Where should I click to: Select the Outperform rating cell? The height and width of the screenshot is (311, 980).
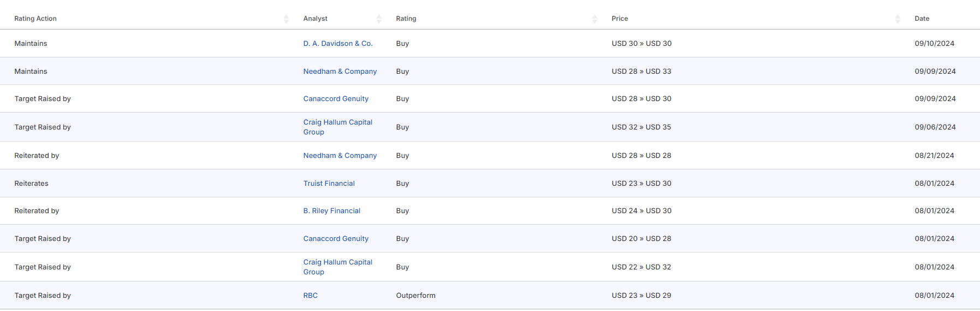415,295
